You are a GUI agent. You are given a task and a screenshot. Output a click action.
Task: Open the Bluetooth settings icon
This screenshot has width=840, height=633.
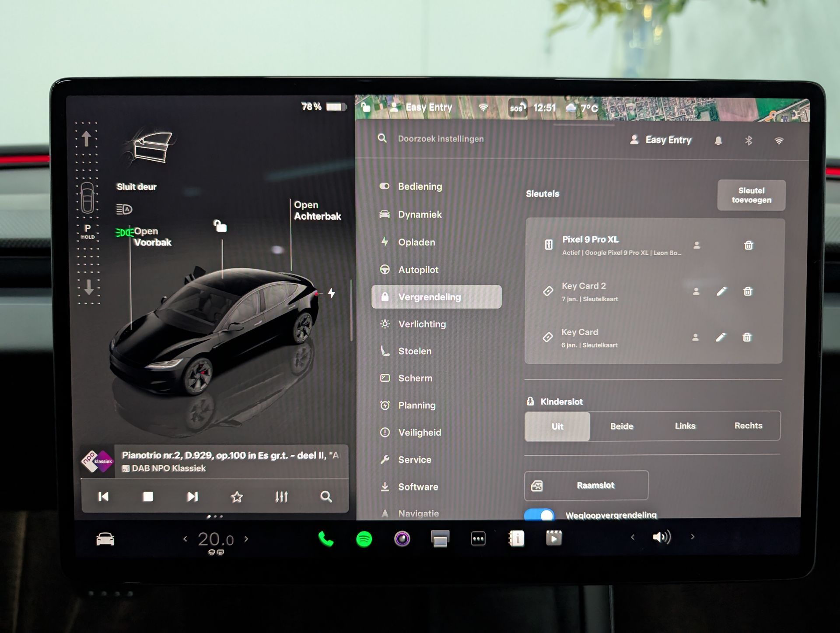pos(749,141)
